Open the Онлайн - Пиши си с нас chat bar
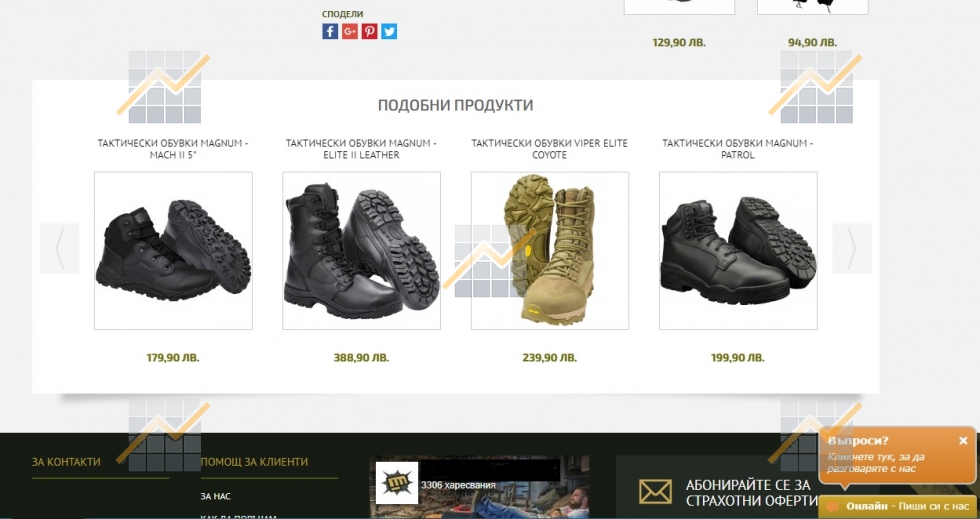Viewport: 980px width, 519px height. pos(897,506)
